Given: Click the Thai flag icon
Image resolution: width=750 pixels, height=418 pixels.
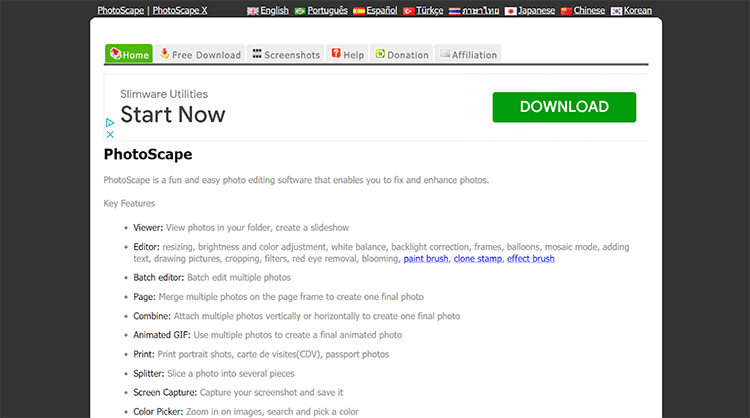Looking at the screenshot, I should [x=454, y=11].
